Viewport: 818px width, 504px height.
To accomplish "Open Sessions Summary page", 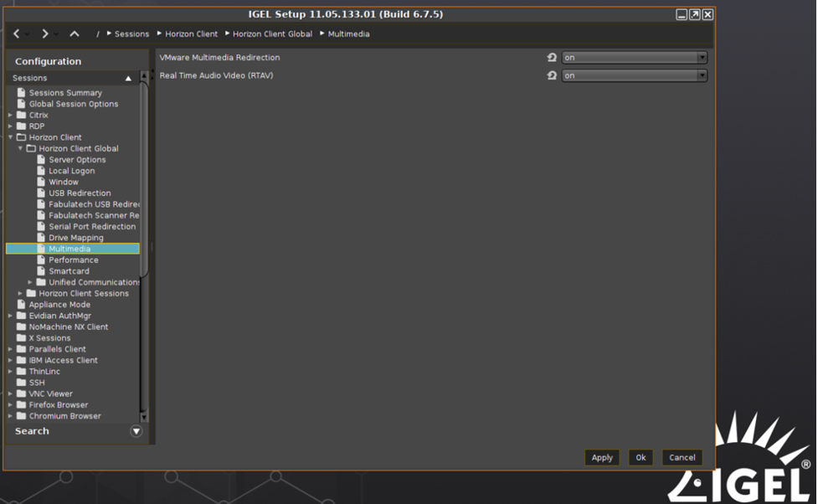I will (x=65, y=93).
